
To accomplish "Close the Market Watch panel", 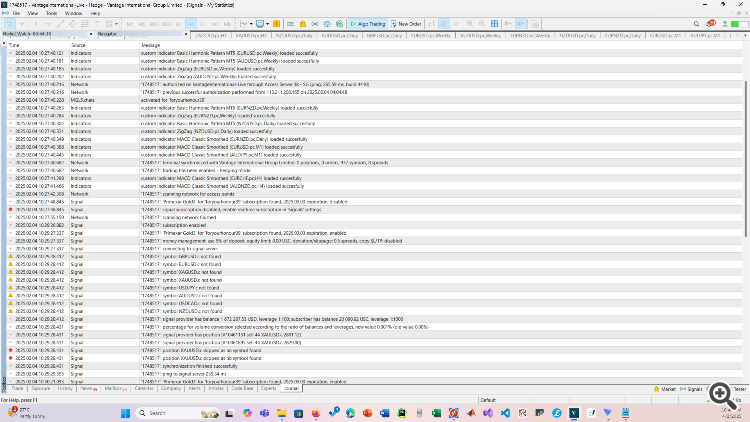I will pyautogui.click(x=91, y=34).
